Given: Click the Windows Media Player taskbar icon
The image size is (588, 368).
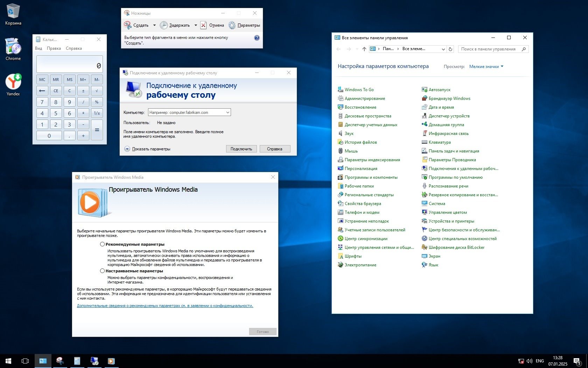Looking at the screenshot, I should (x=111, y=361).
